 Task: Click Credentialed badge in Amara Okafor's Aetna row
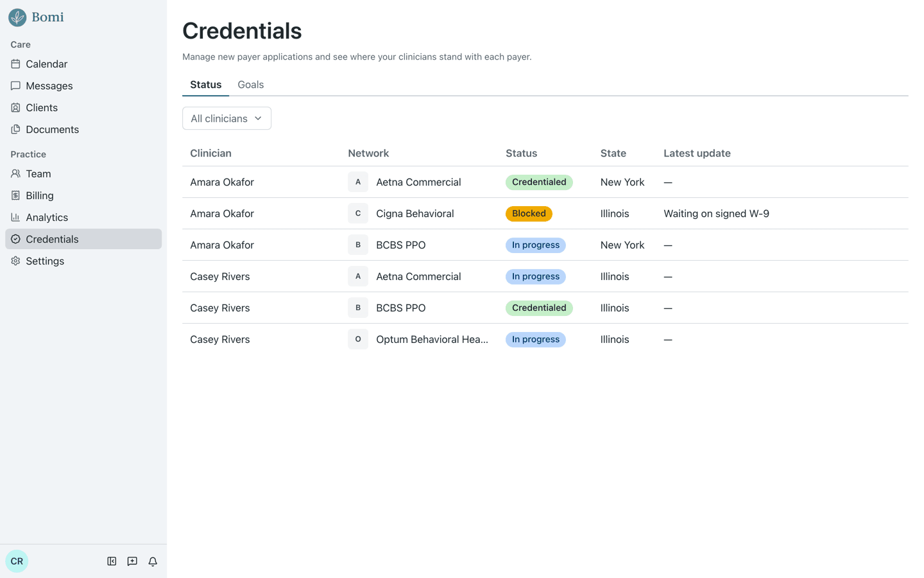tap(539, 182)
